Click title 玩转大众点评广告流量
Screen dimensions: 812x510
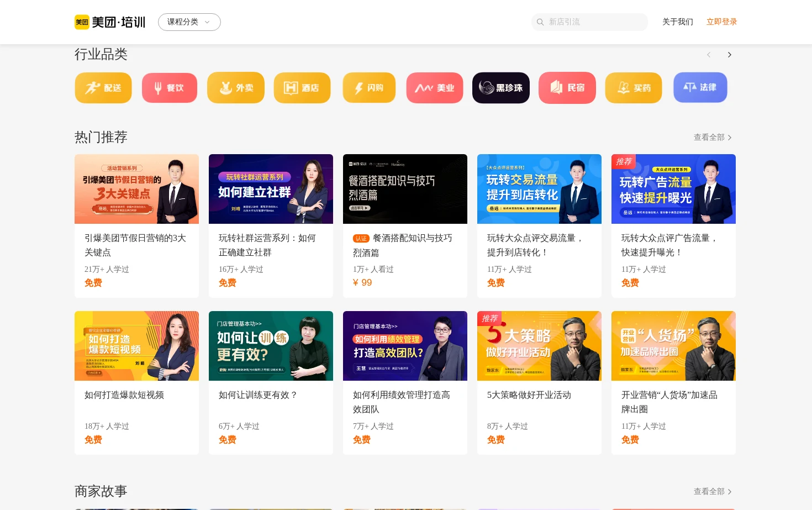point(669,245)
